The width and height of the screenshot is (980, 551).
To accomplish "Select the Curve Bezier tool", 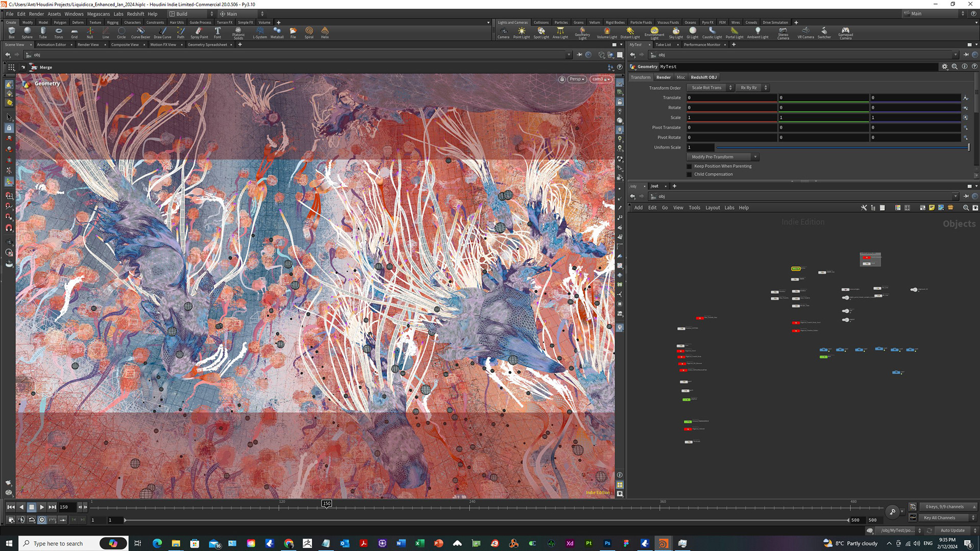I will point(140,33).
